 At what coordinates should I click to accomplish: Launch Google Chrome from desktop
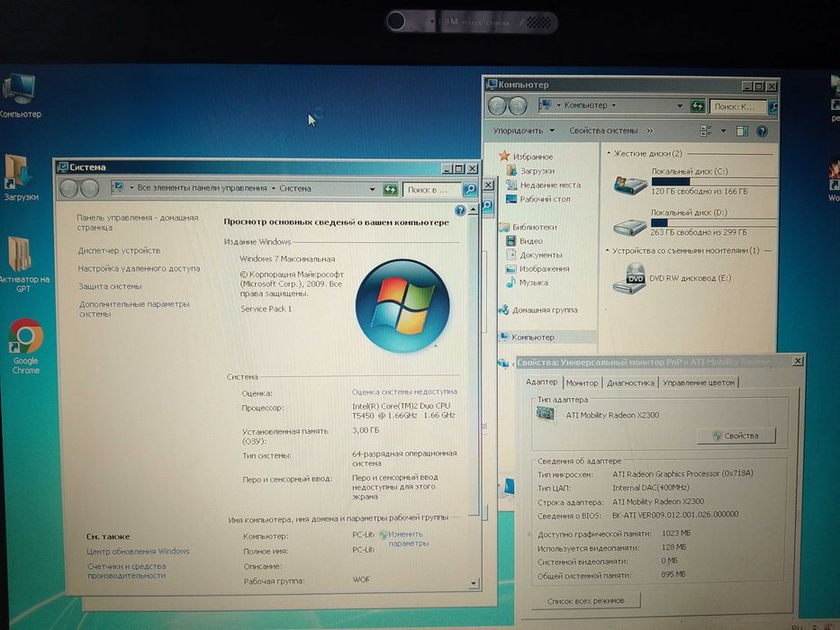click(25, 346)
